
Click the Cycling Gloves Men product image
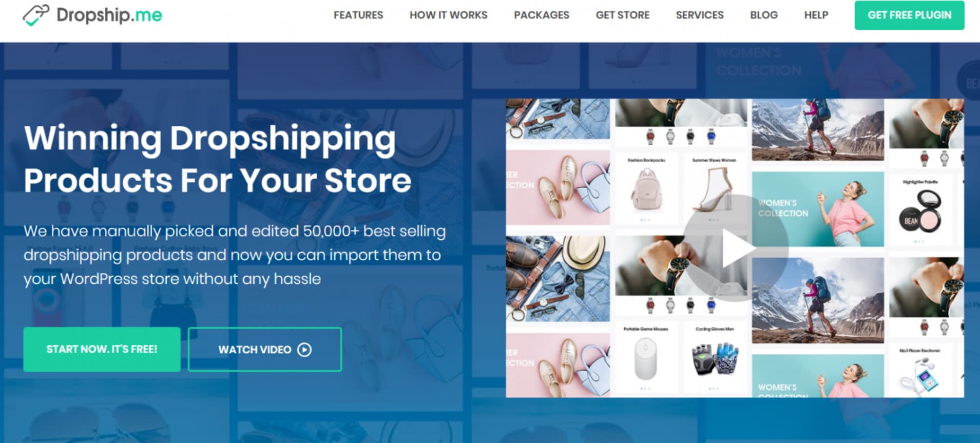[x=715, y=358]
